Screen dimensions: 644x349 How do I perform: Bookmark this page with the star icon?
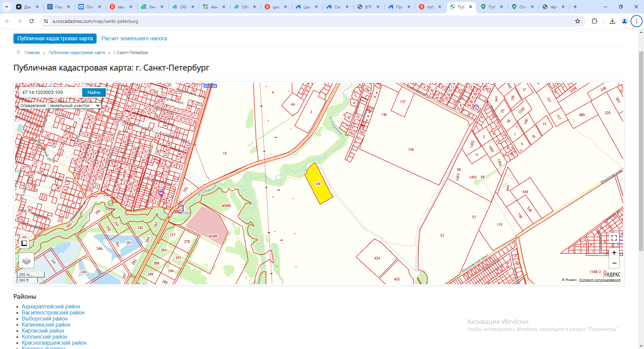click(x=577, y=21)
